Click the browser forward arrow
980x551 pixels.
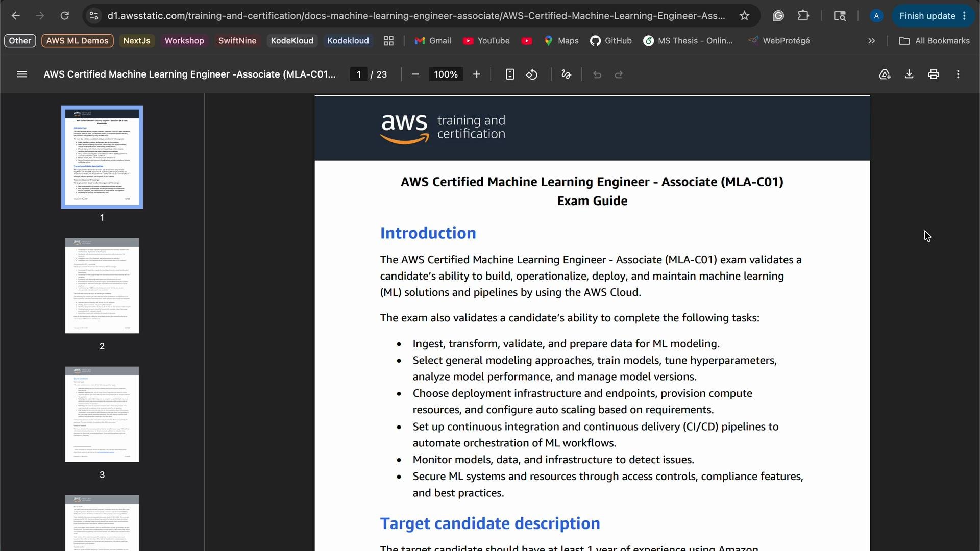(40, 16)
